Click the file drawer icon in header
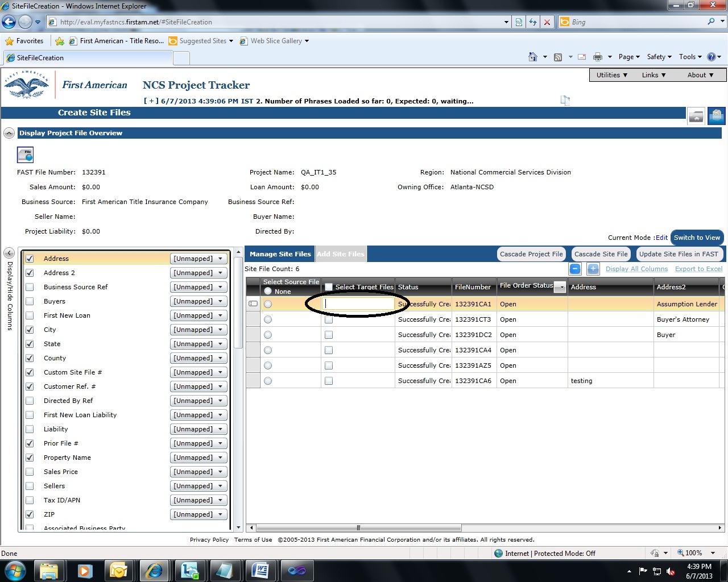This screenshot has height=582, width=728. coord(696,115)
